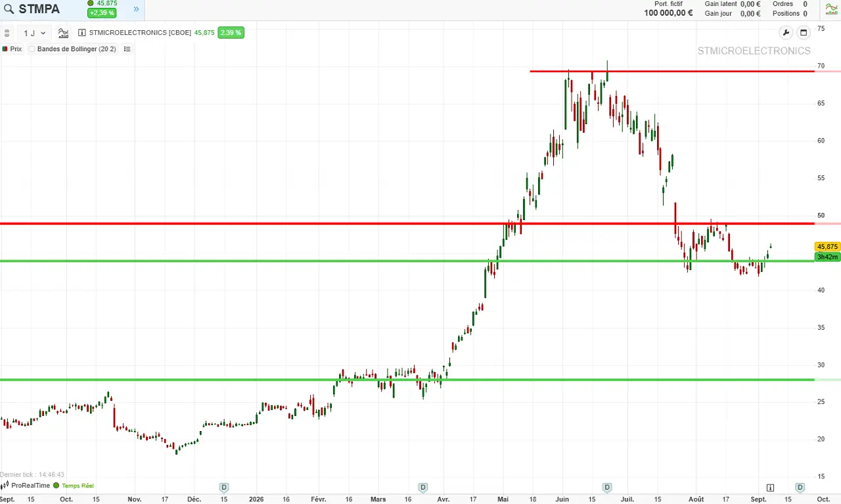Viewport: 841px width, 504px height.
Task: Expand the panel with the double chevron arrow
Action: [136, 9]
